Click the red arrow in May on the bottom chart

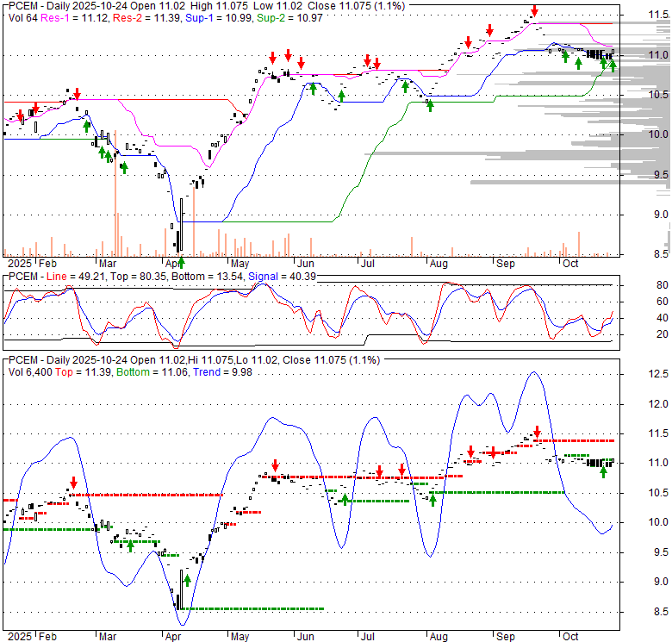[276, 465]
